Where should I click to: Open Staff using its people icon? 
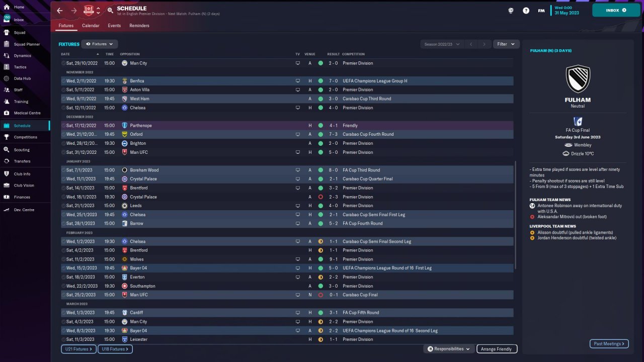[x=7, y=90]
